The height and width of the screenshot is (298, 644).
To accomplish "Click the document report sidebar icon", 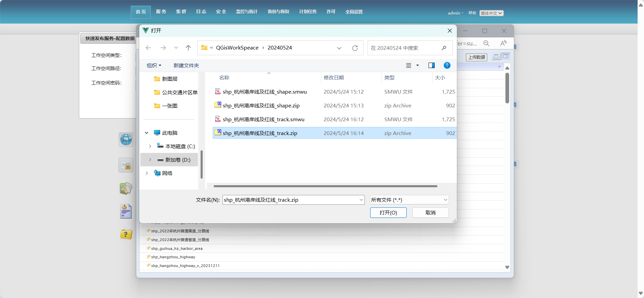I will point(126,211).
